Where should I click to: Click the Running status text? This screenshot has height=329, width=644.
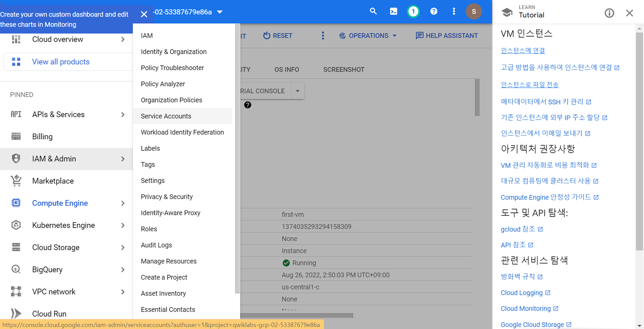coord(304,263)
